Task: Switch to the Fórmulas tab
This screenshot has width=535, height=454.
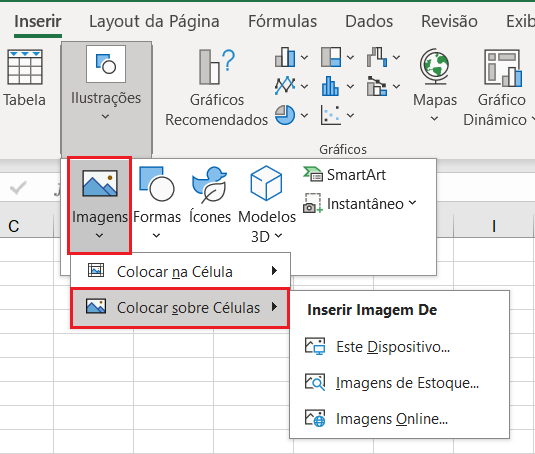Action: coord(282,21)
